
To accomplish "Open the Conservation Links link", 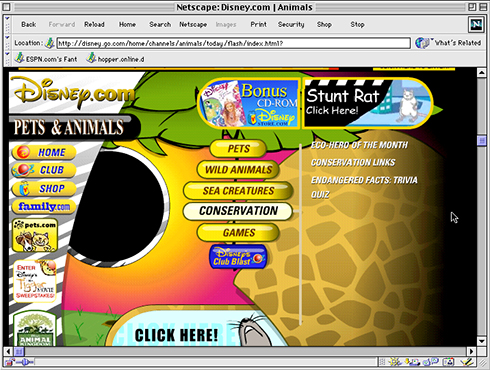I will click(353, 162).
